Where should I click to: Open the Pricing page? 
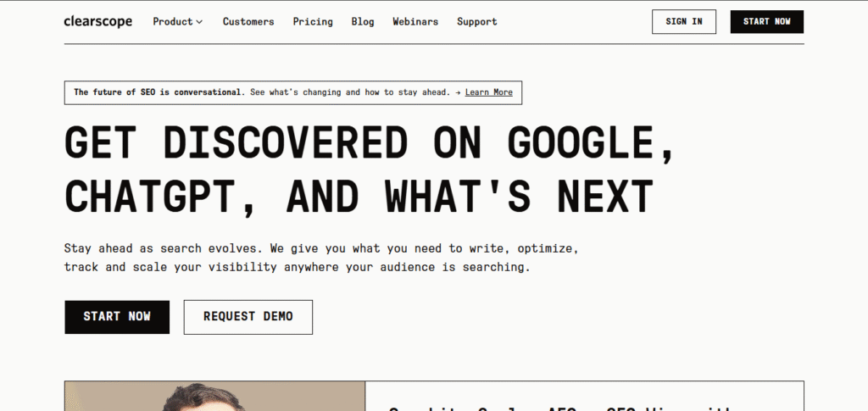313,21
